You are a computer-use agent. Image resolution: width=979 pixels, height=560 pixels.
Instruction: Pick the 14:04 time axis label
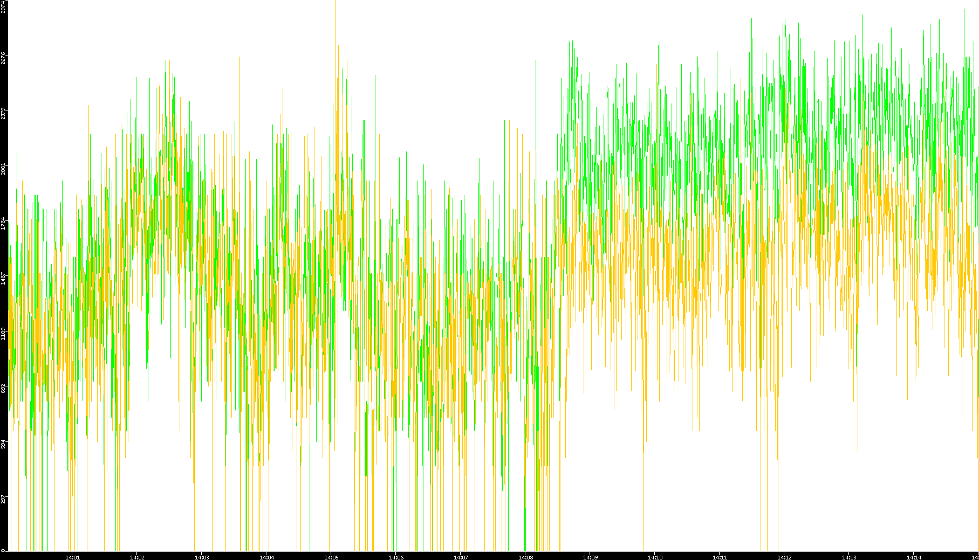point(266,557)
